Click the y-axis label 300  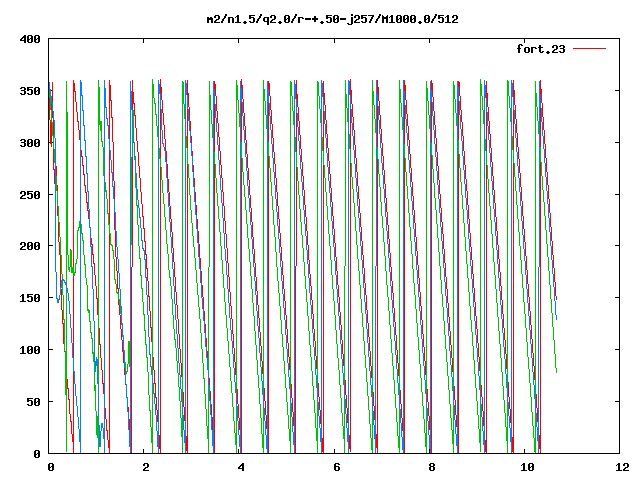point(30,143)
